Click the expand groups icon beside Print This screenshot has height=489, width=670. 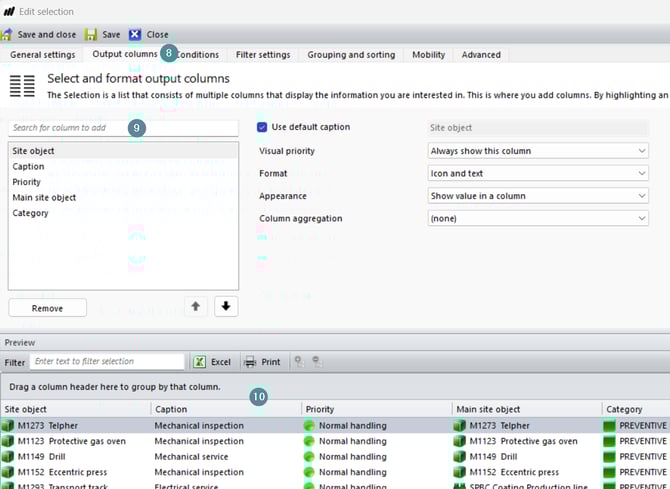(299, 362)
